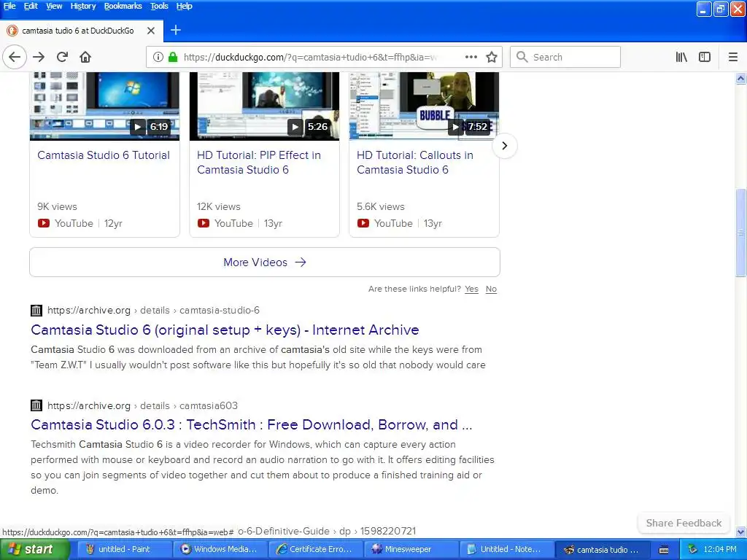Click the Share Feedback button

684,523
